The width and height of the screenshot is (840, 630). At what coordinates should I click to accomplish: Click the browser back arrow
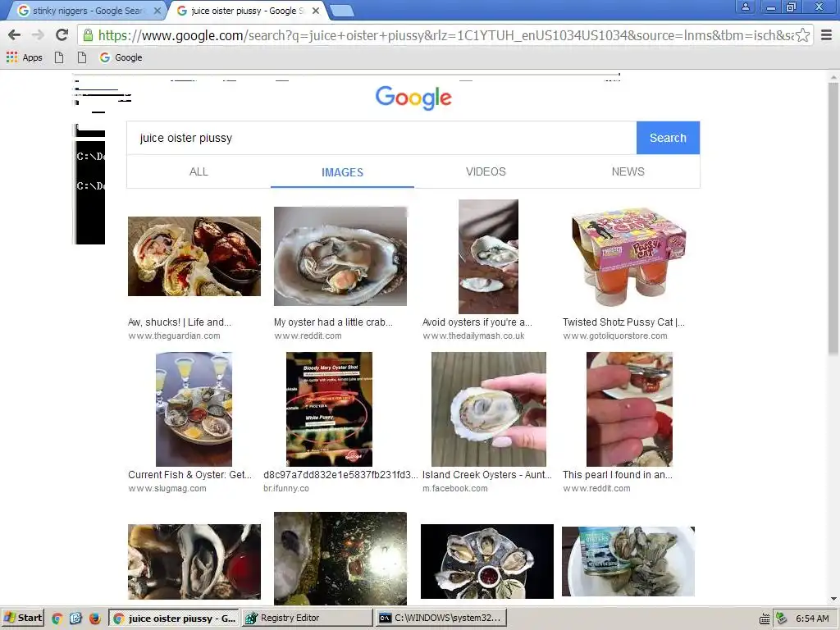coord(15,35)
